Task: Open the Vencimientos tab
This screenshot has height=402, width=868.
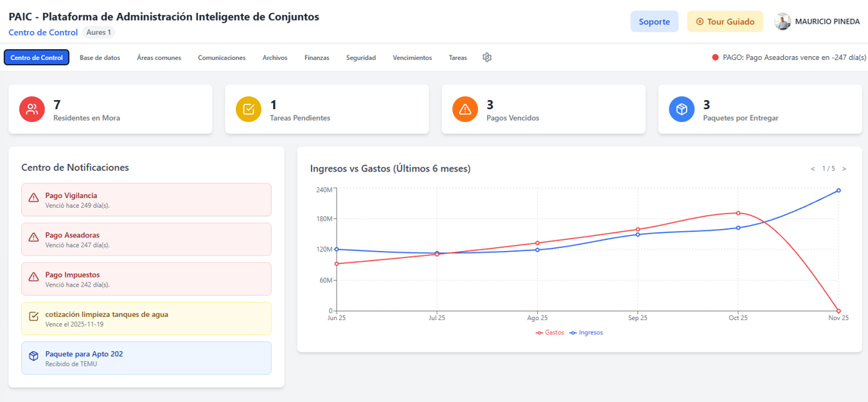Action: pos(413,58)
